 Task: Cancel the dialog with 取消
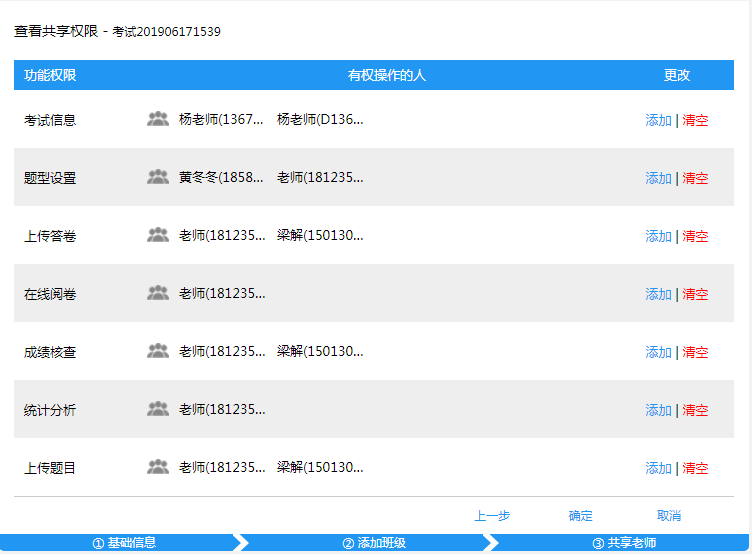(x=669, y=516)
